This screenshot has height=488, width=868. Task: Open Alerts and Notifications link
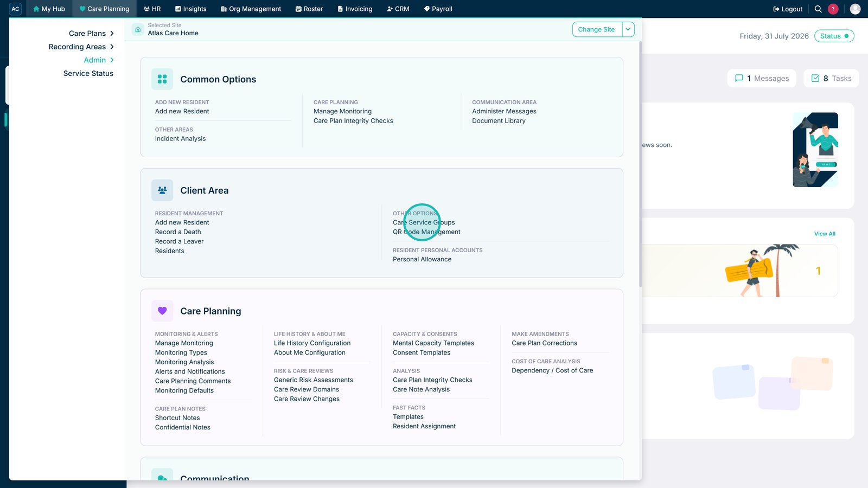click(190, 371)
